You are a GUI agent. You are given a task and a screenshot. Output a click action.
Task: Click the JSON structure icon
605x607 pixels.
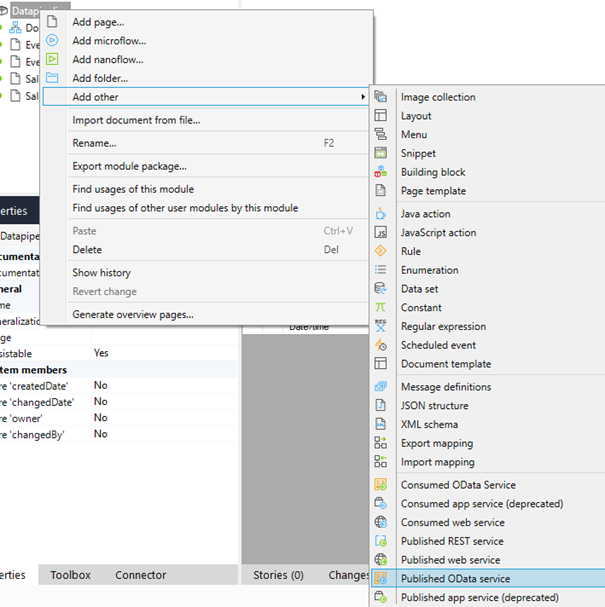[380, 405]
